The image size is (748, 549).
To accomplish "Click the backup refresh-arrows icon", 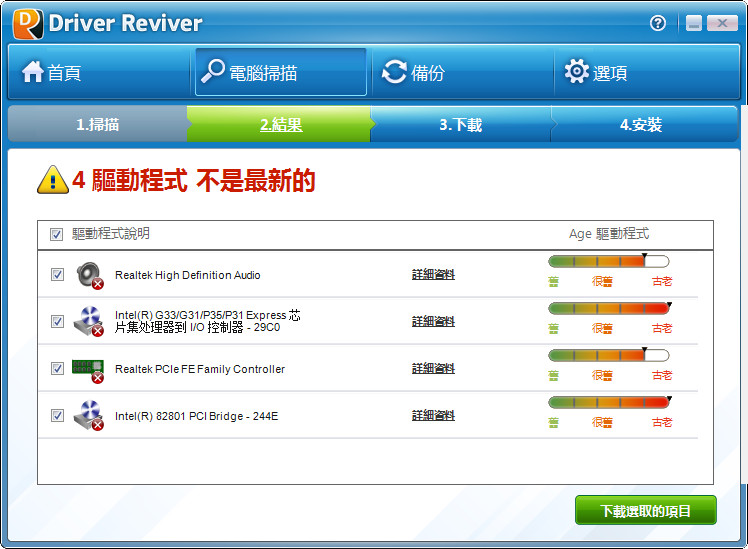I will click(394, 72).
